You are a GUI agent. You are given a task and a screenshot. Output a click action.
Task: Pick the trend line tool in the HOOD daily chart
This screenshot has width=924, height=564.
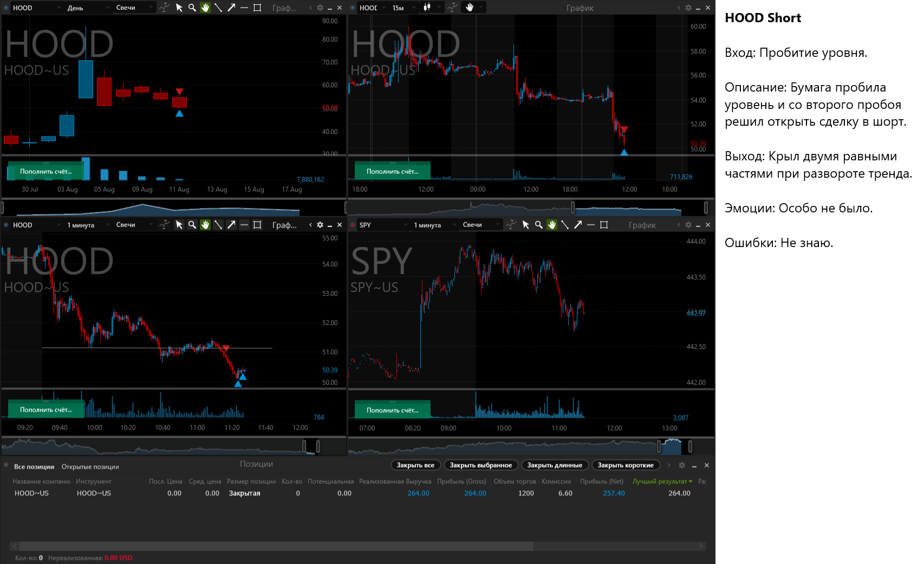pos(218,8)
